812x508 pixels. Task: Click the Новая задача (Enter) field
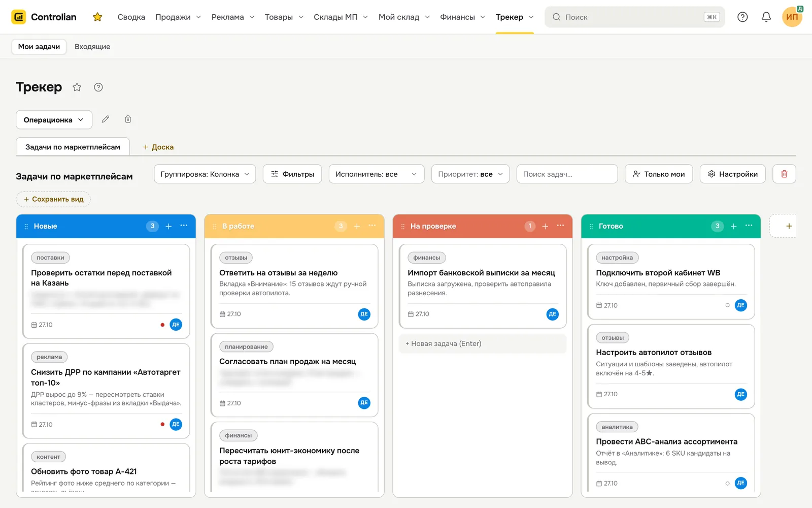(x=483, y=343)
